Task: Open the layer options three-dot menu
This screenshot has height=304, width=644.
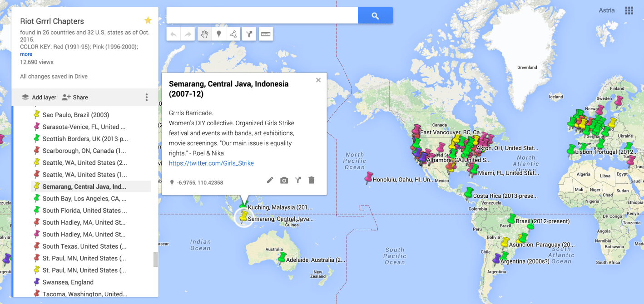Action: tap(146, 97)
